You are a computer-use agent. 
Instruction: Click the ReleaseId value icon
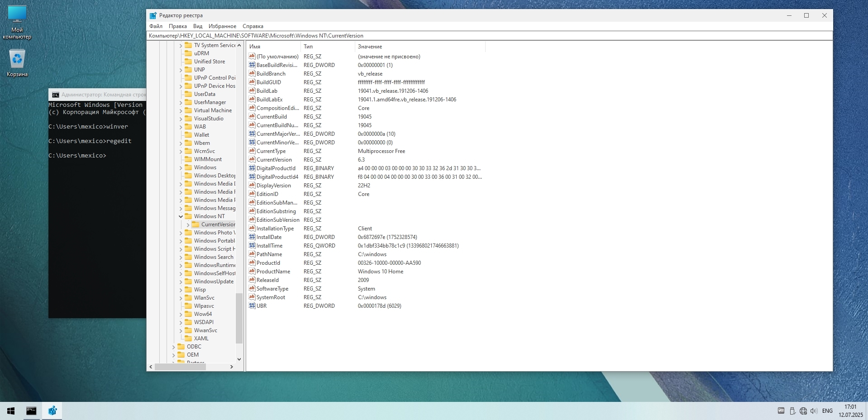point(252,280)
